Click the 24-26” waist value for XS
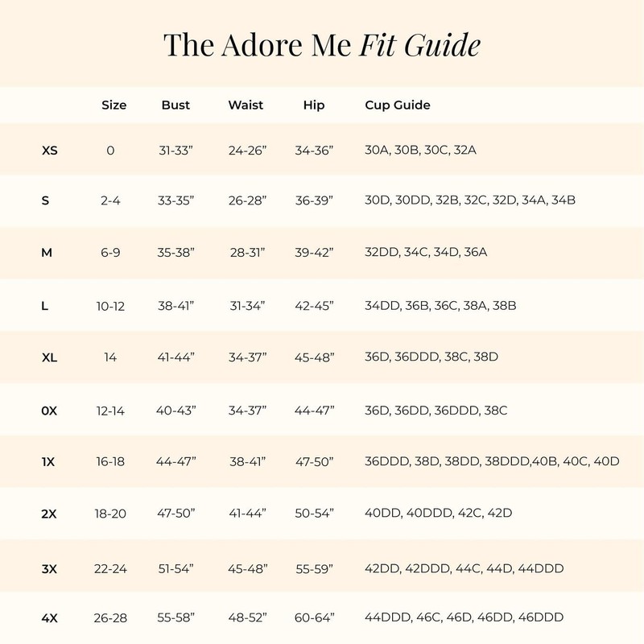 pyautogui.click(x=246, y=150)
